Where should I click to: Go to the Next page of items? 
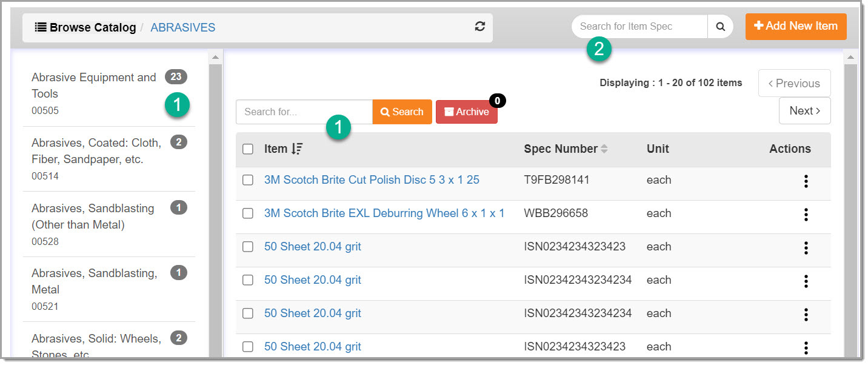(x=804, y=110)
